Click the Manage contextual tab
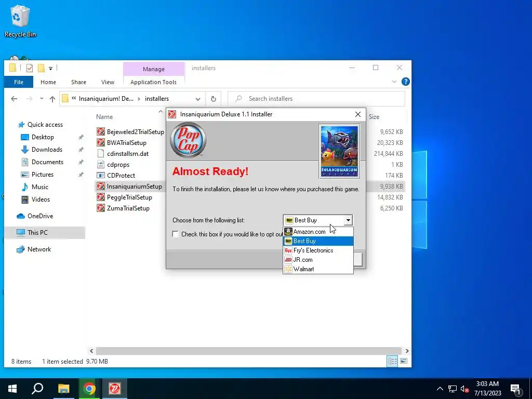The image size is (532, 399). coord(154,69)
